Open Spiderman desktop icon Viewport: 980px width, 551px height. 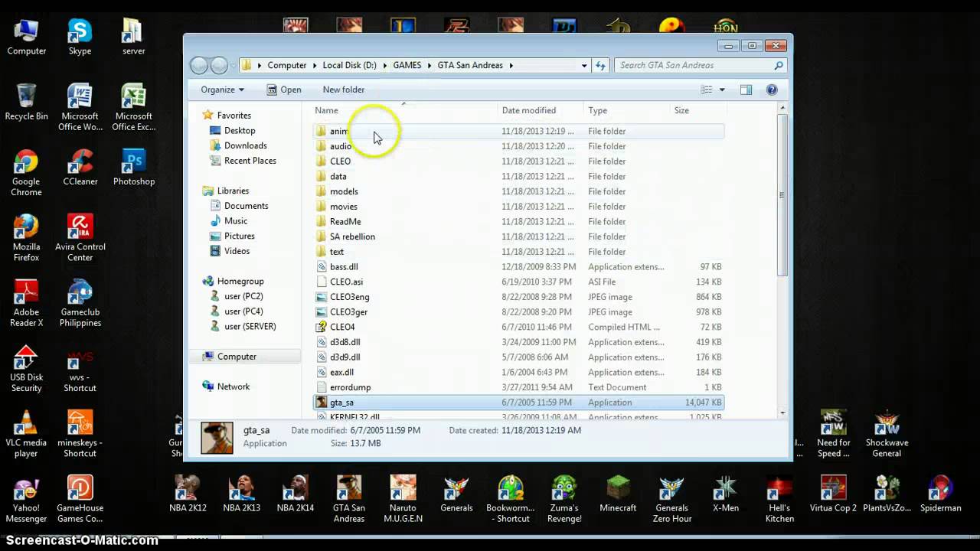tap(940, 494)
